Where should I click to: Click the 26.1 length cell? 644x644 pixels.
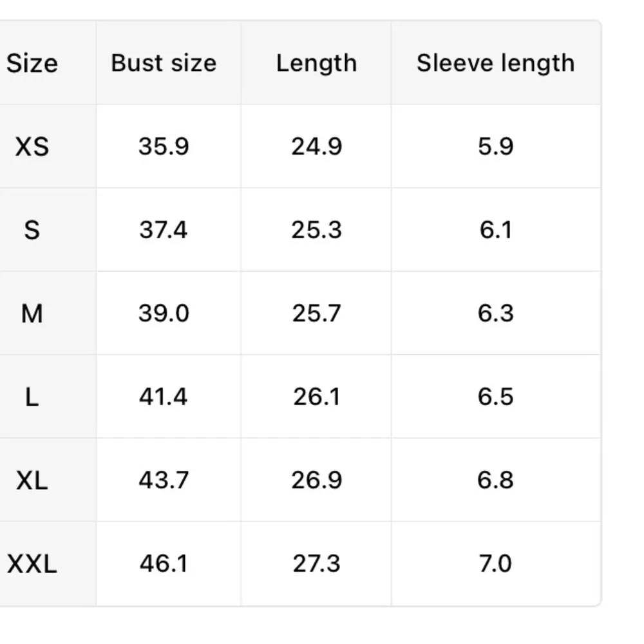pyautogui.click(x=316, y=397)
